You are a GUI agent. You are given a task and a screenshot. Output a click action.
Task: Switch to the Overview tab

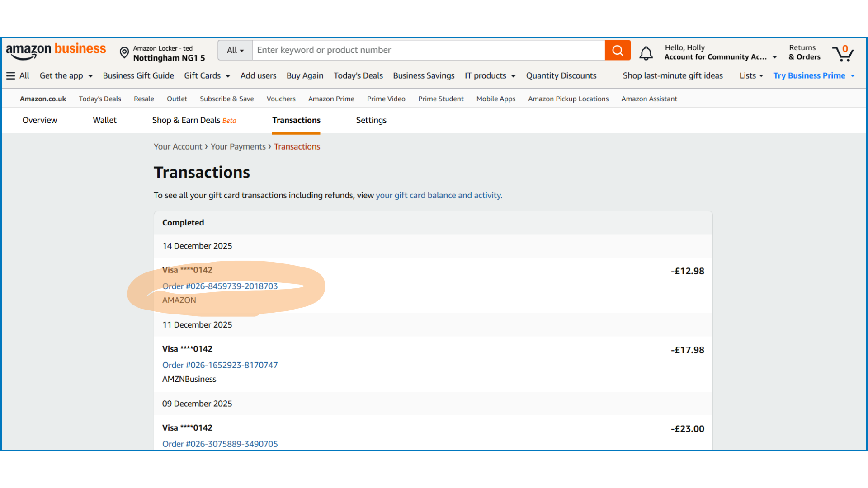pos(40,120)
